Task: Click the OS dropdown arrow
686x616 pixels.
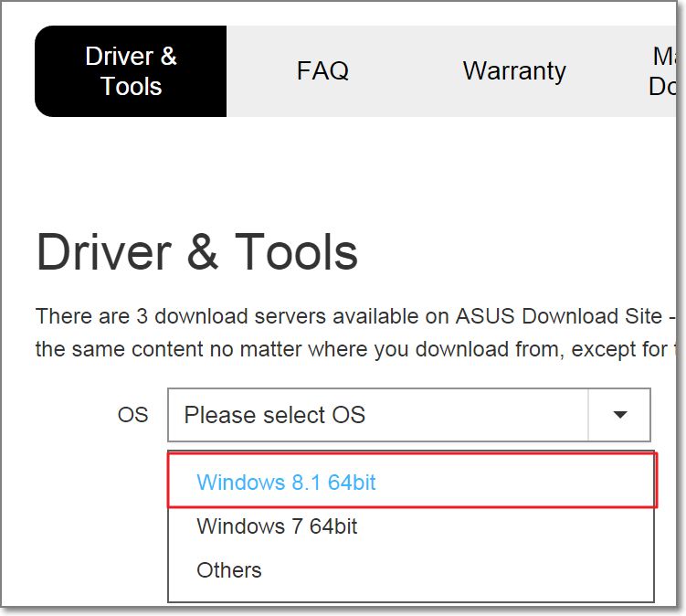Action: click(620, 415)
